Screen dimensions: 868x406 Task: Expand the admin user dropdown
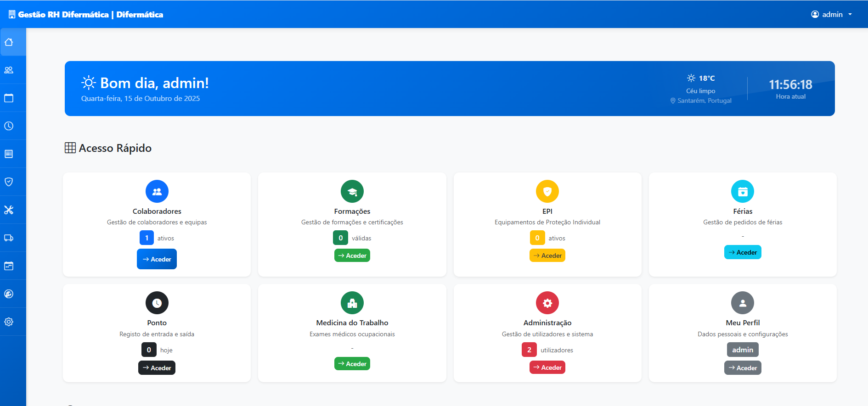832,14
